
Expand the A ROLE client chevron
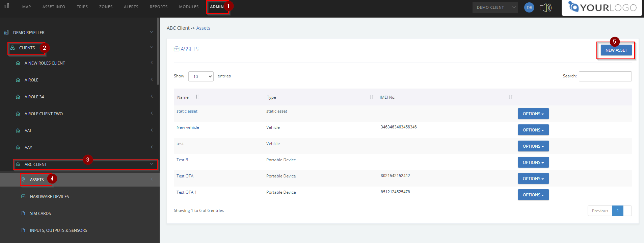click(152, 79)
